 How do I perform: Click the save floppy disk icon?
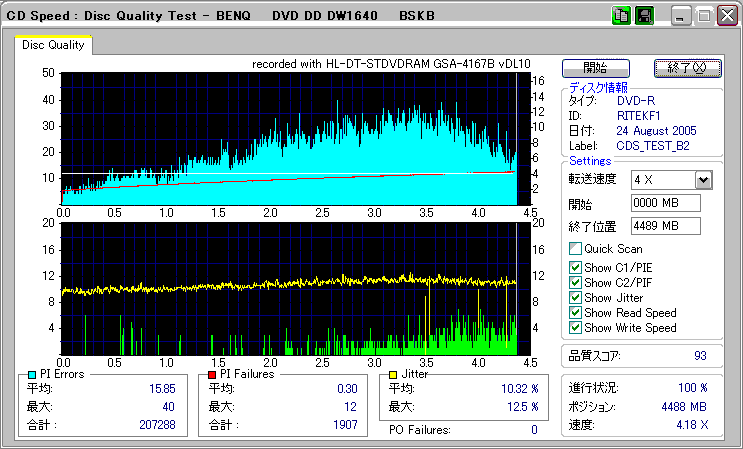point(644,16)
